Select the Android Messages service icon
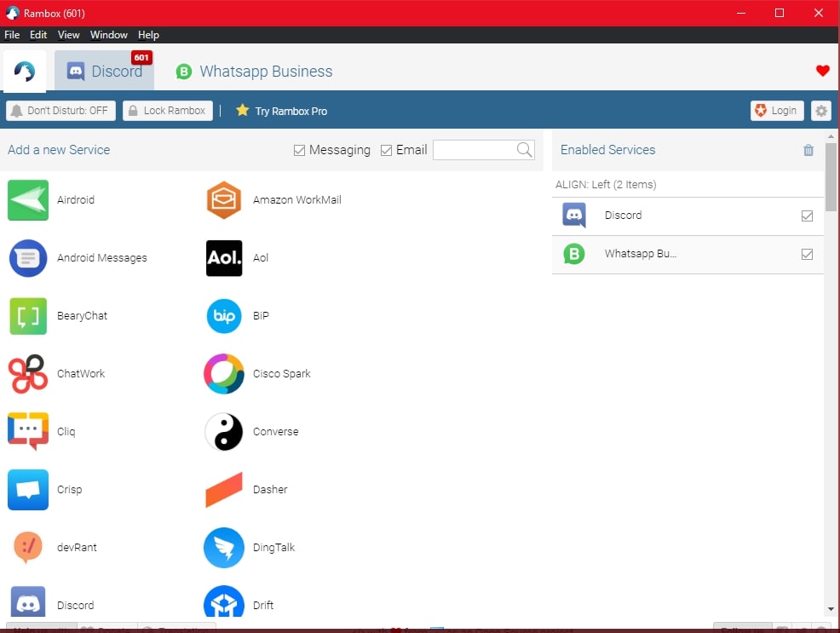The height and width of the screenshot is (633, 840). (28, 257)
